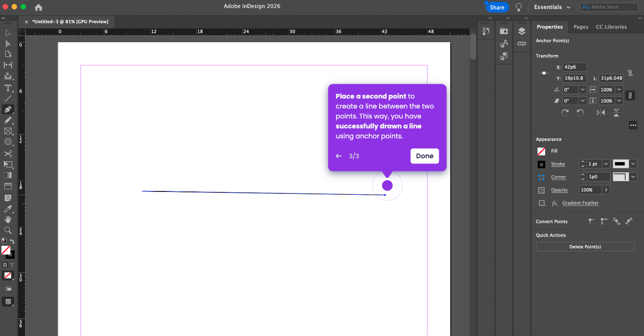Show more Transform options ellipsis
This screenshot has width=644, height=336.
click(x=633, y=125)
